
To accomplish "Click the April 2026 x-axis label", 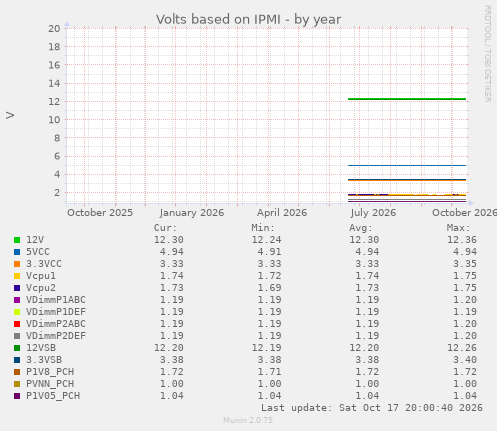I will [282, 213].
